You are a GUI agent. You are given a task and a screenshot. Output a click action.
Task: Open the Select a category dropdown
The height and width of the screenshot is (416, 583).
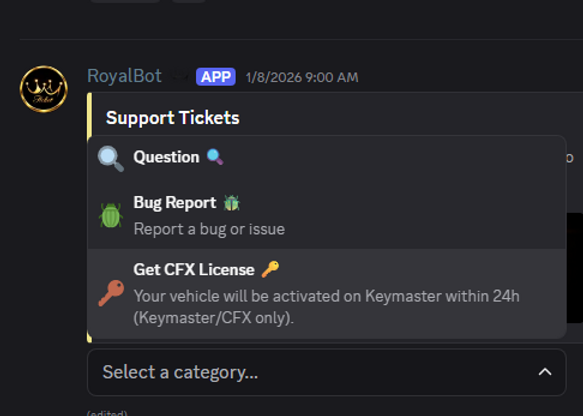[x=326, y=372]
